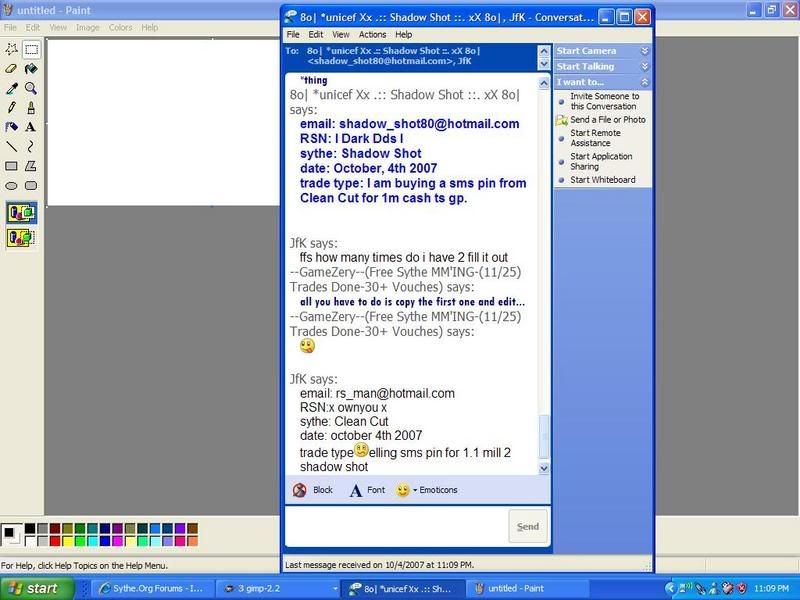Enable the transparent selection option in Paint

pyautogui.click(x=21, y=238)
